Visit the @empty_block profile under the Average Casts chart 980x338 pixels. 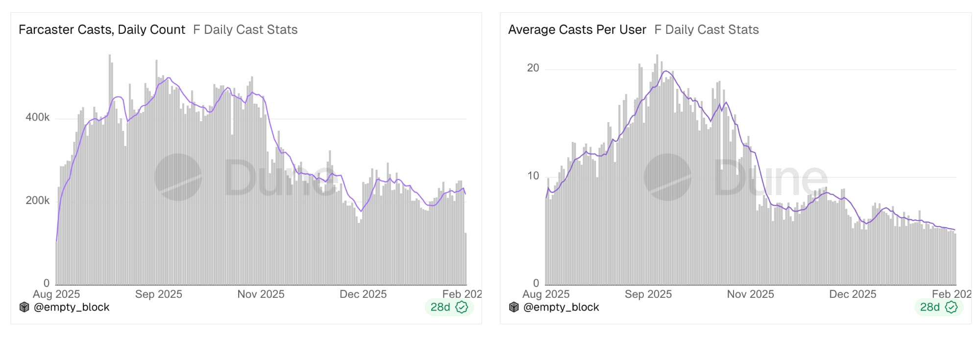coord(561,307)
